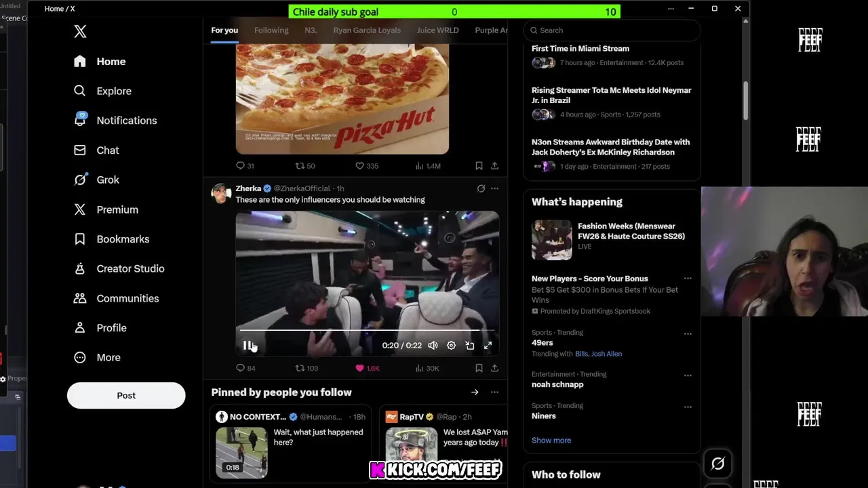The image size is (868, 488).
Task: Open the Home sidebar item
Action: pos(100,62)
